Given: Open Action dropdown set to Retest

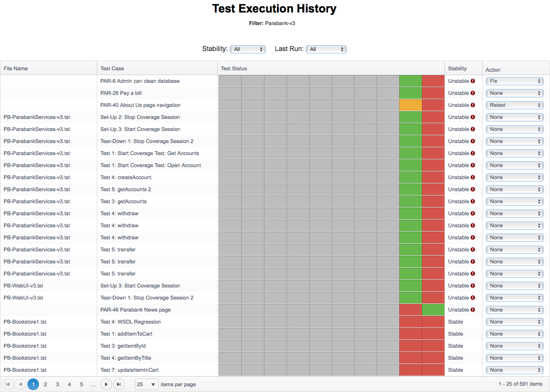Looking at the screenshot, I should [514, 105].
